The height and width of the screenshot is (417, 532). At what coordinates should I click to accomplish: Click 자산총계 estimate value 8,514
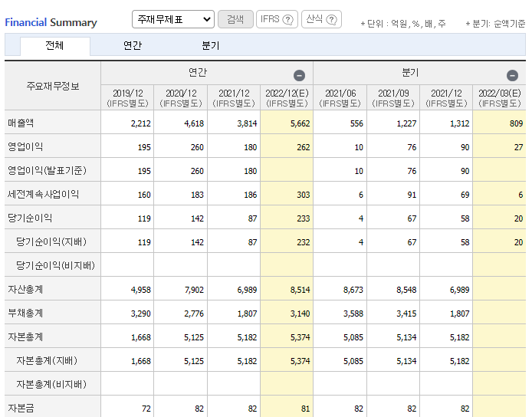tap(300, 290)
